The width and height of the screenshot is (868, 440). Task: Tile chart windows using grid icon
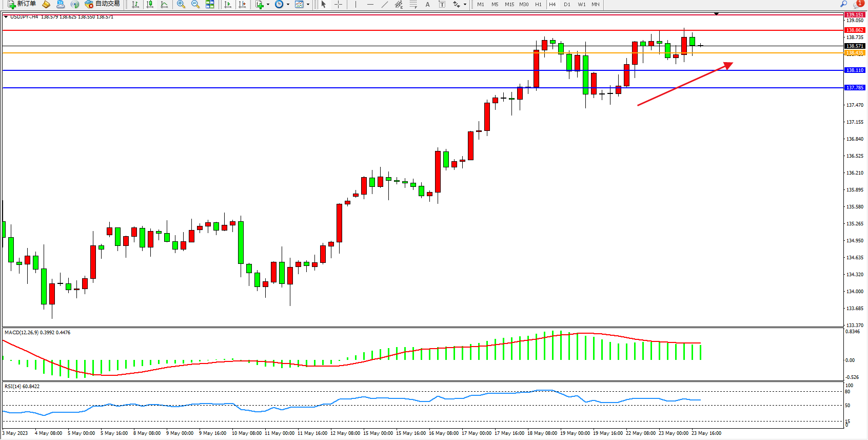(x=210, y=4)
